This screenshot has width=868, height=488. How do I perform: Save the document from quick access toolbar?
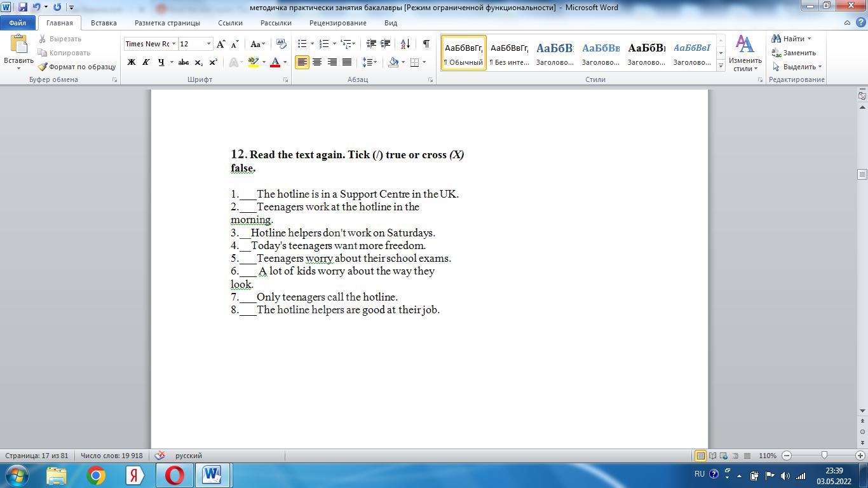click(x=23, y=7)
